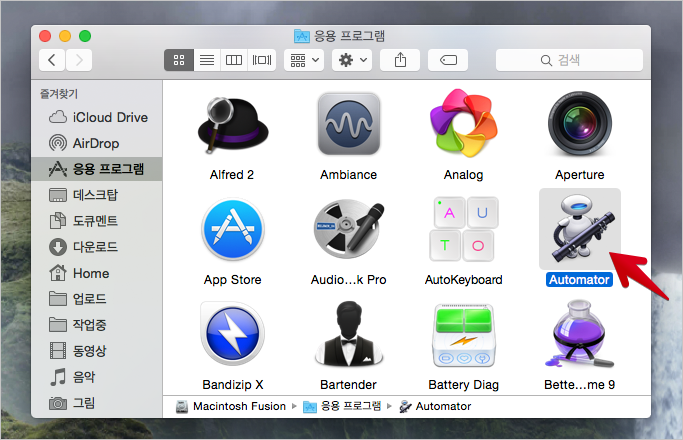Click the window title folder icon
Image resolution: width=683 pixels, height=440 pixels.
tap(302, 36)
